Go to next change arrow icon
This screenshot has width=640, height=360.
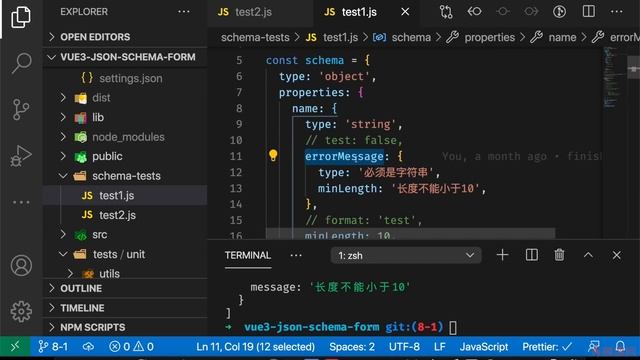click(531, 11)
